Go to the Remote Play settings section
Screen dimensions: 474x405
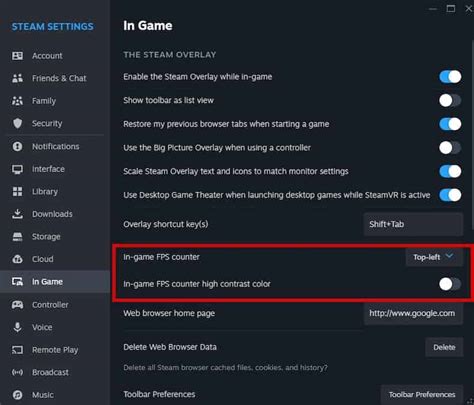click(x=55, y=350)
